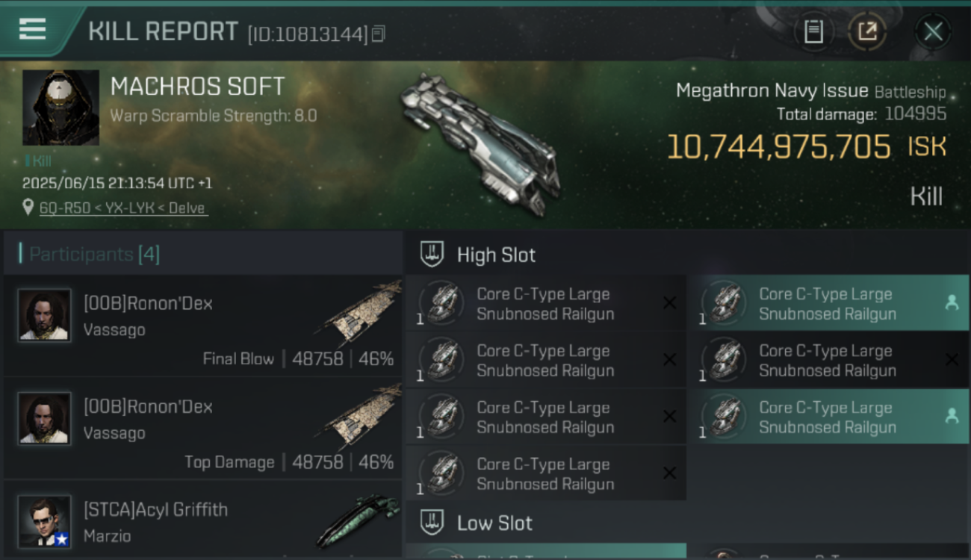Open Ronon'Dex Top Damage participant entry

(x=202, y=429)
